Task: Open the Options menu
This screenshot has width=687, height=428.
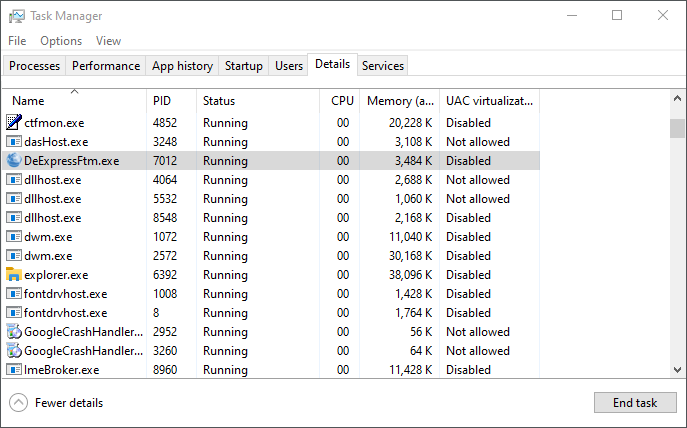Action: pos(61,41)
